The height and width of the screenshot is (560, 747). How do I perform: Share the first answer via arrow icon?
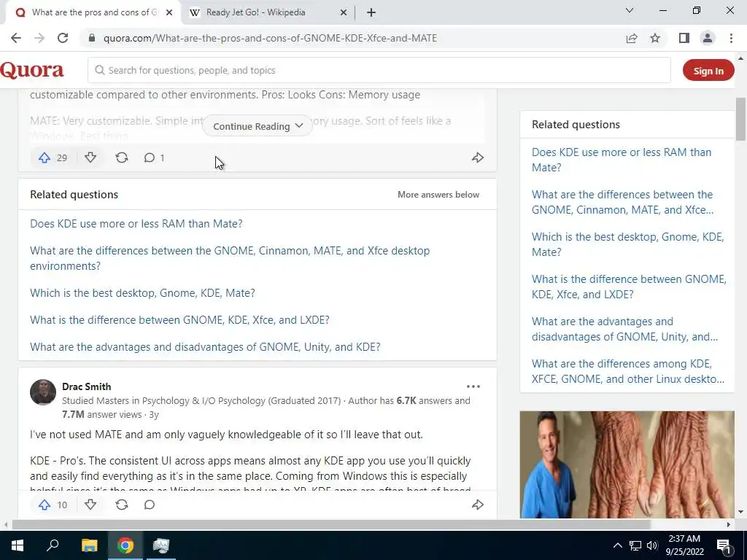coord(477,157)
